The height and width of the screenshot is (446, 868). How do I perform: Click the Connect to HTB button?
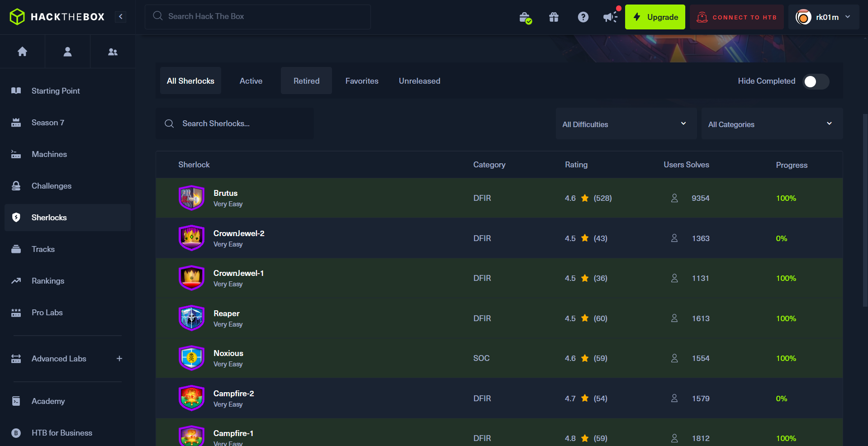pos(737,17)
